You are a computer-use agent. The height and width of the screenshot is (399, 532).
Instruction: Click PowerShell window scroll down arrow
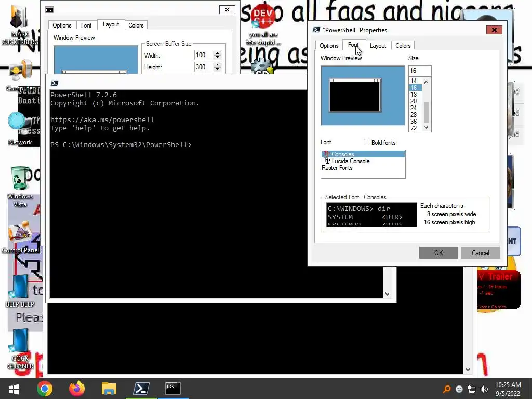[x=387, y=294]
